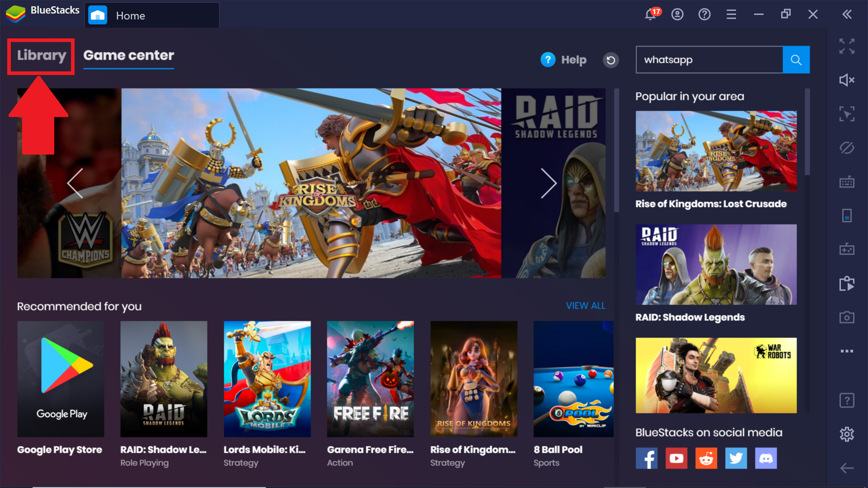The image size is (868, 488).
Task: Open the hamburger menu in title bar
Action: click(731, 14)
